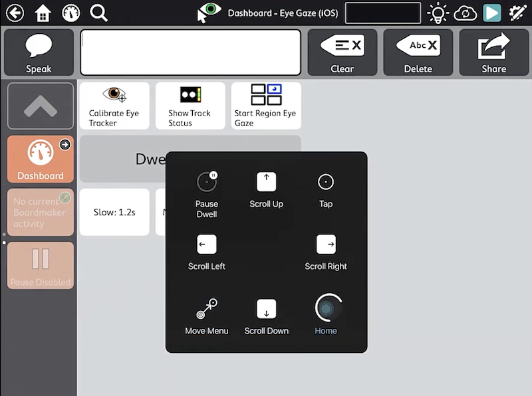Start Region Eye Gaze
The height and width of the screenshot is (396, 532).
[265, 106]
